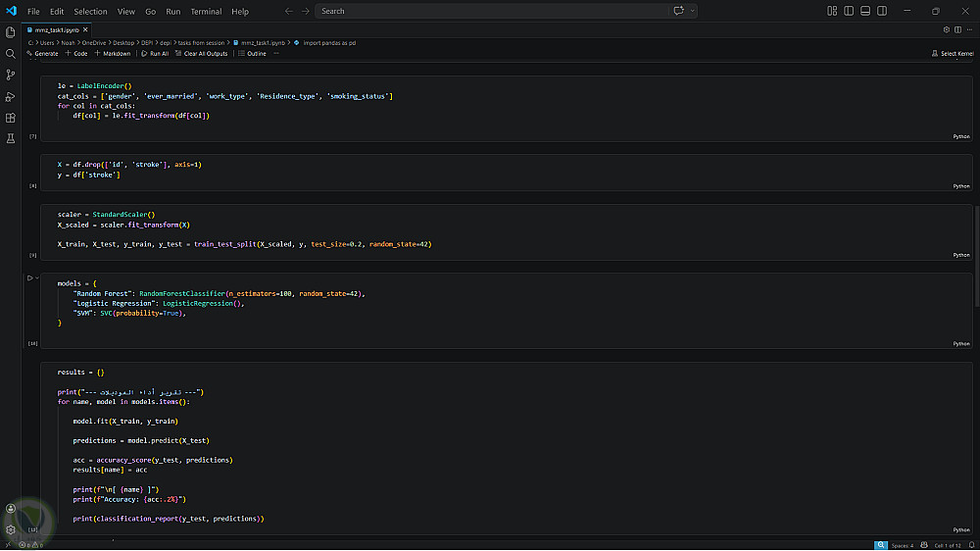
Task: Open the Explorer view in activity bar
Action: click(x=11, y=31)
